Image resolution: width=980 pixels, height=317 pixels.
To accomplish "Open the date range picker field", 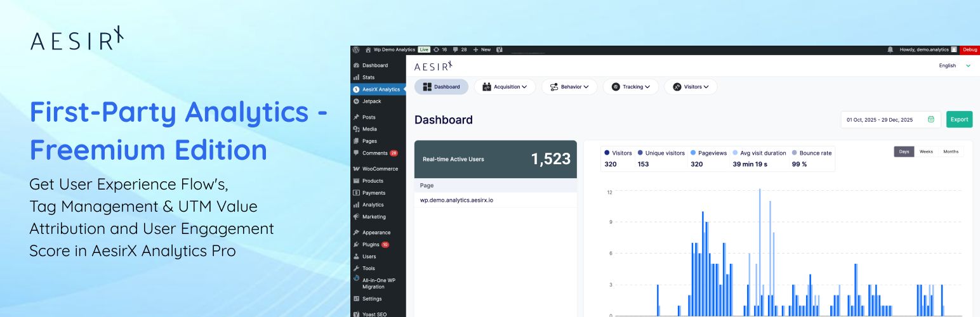I will (x=891, y=119).
